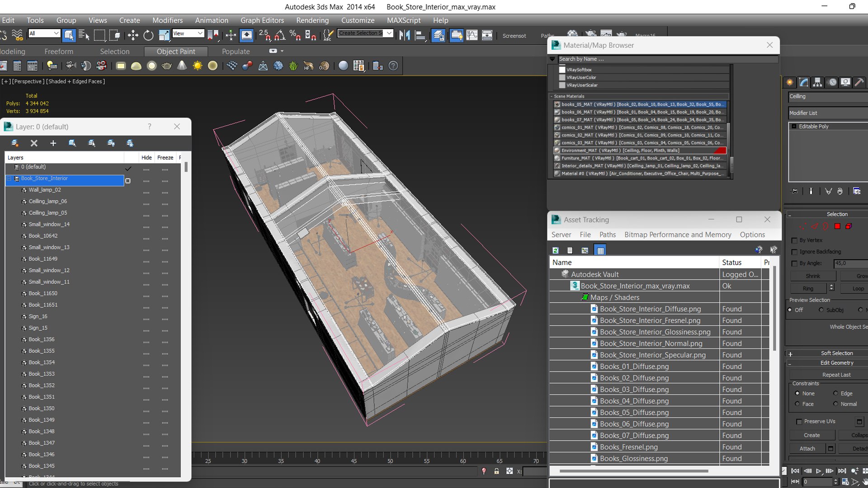
Task: Enable By Vertex checkbox
Action: click(794, 240)
